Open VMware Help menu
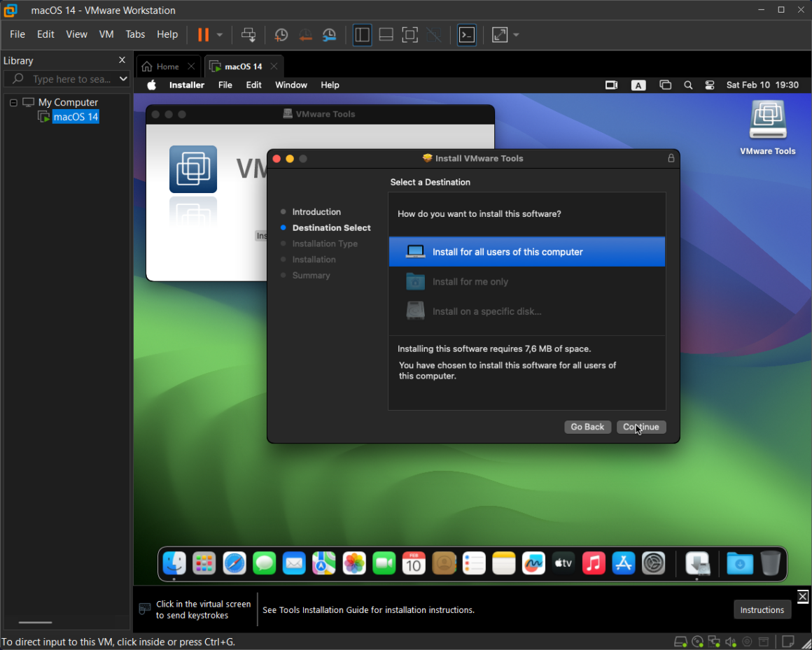Screen dimensions: 812x650 coord(167,34)
